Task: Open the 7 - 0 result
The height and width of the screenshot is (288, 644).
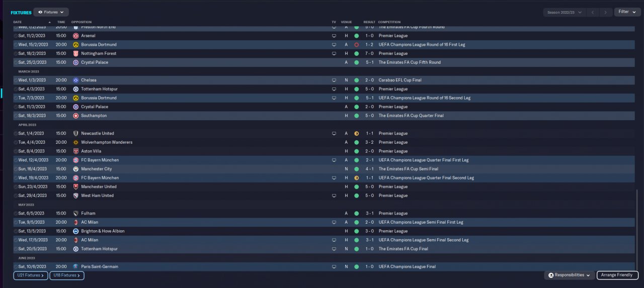Action: pyautogui.click(x=369, y=54)
